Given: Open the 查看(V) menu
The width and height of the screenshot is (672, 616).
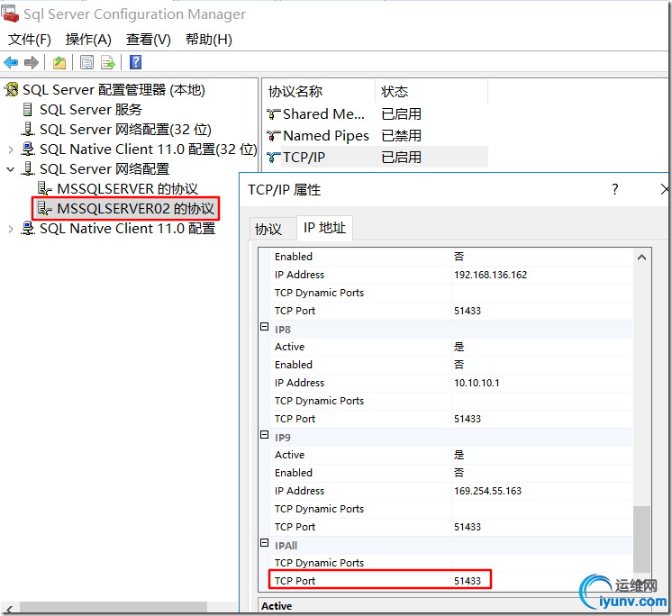Looking at the screenshot, I should 149,40.
